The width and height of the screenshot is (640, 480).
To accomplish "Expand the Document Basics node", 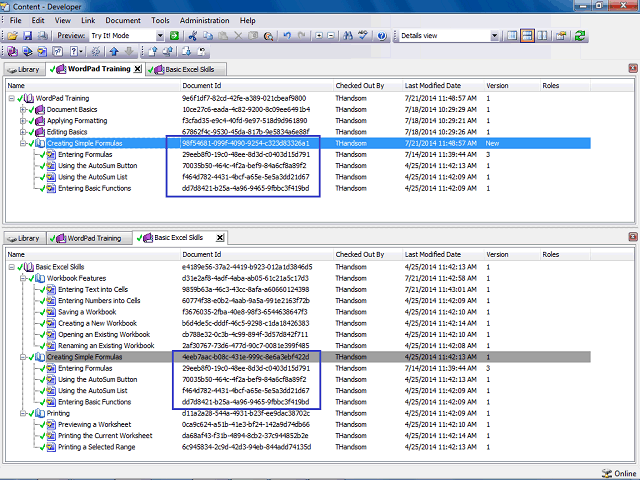I will point(23,110).
